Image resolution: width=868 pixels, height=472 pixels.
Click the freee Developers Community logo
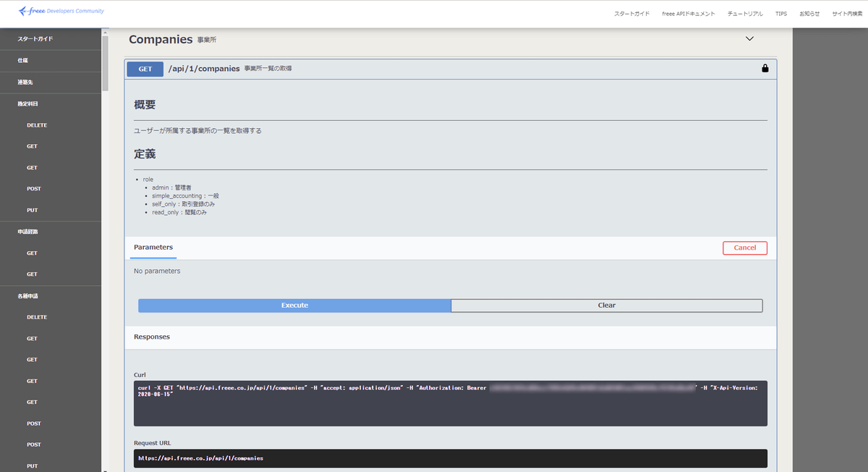pos(61,12)
